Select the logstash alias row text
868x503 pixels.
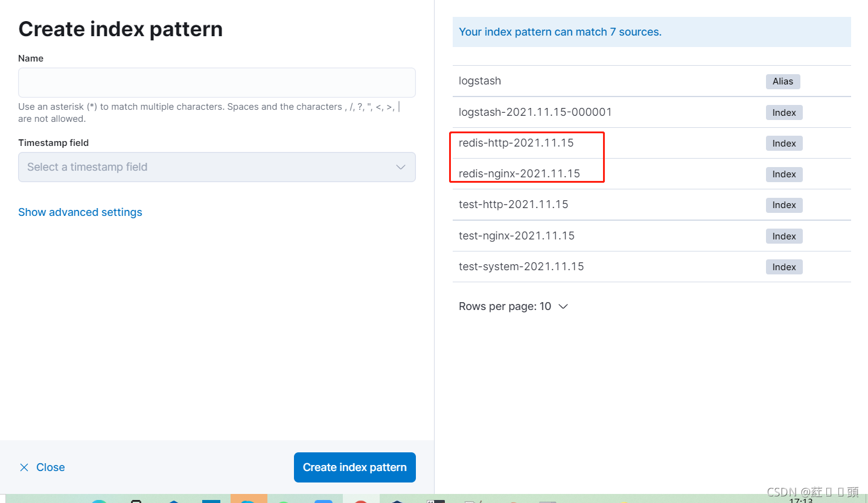(x=480, y=81)
